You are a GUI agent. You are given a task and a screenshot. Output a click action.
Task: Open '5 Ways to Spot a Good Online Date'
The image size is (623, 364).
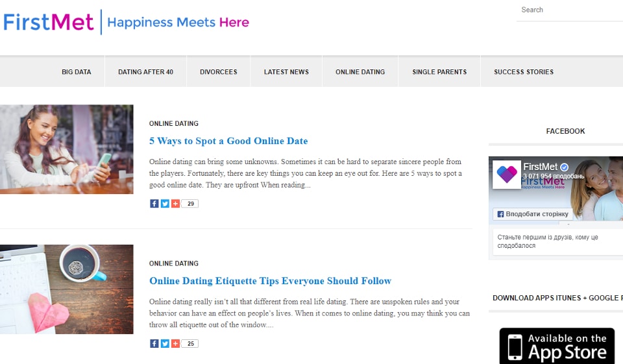click(228, 141)
